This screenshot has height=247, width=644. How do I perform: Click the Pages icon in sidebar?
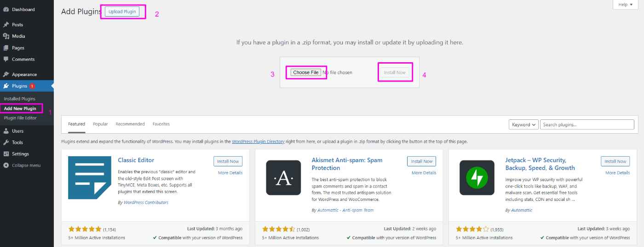click(6, 48)
